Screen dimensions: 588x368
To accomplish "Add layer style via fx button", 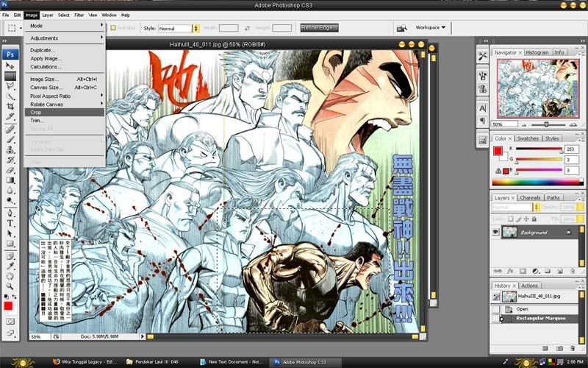I will (x=510, y=271).
